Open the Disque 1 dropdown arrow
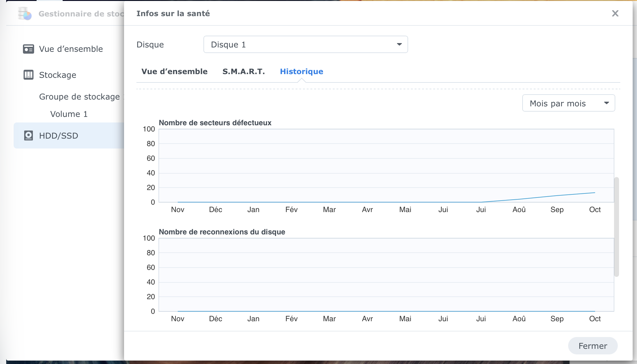637x364 pixels. coord(399,44)
